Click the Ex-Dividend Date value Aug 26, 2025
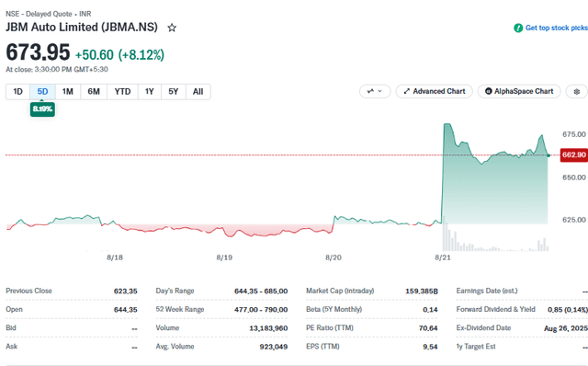The image size is (588, 366). [566, 328]
